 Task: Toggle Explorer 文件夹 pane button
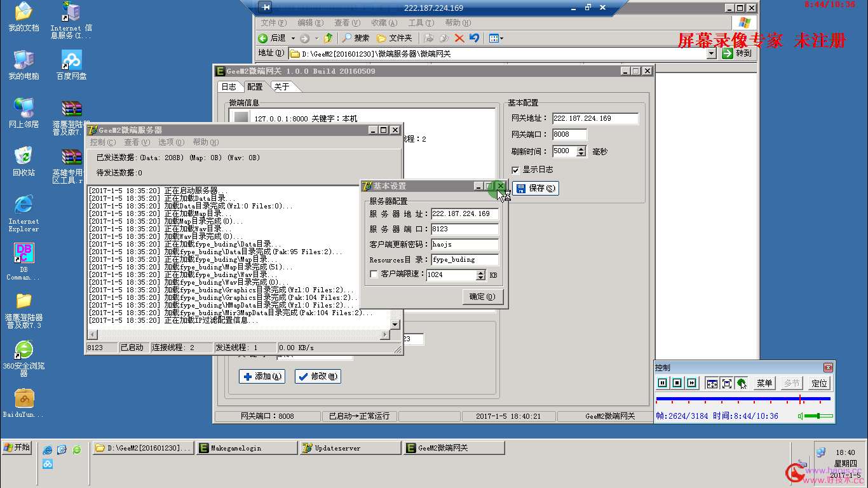point(395,38)
